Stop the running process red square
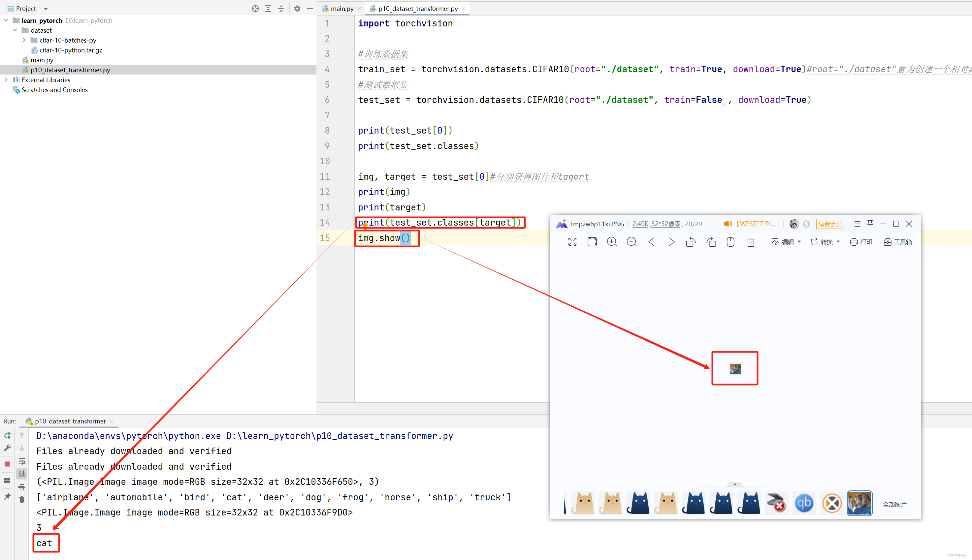The image size is (972, 560). (7, 464)
